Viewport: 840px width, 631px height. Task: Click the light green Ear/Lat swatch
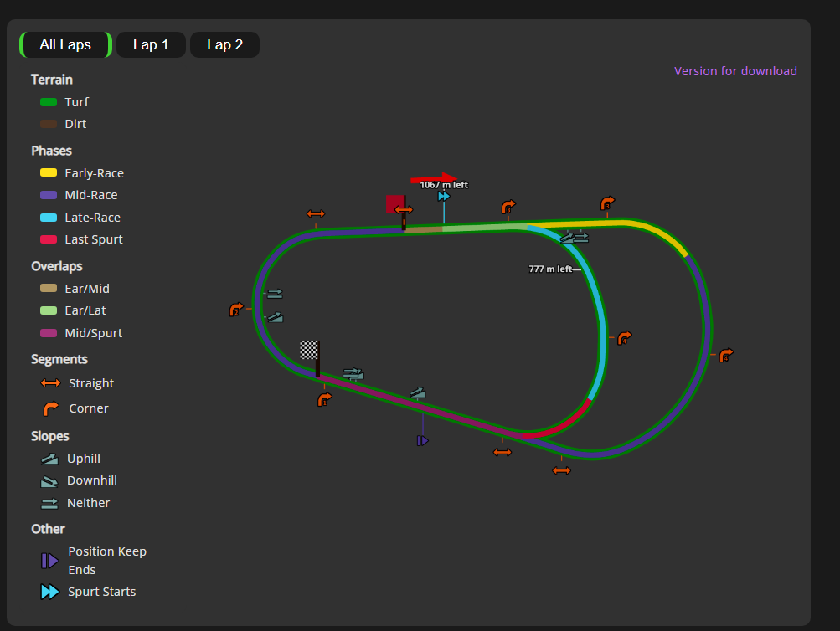(49, 310)
